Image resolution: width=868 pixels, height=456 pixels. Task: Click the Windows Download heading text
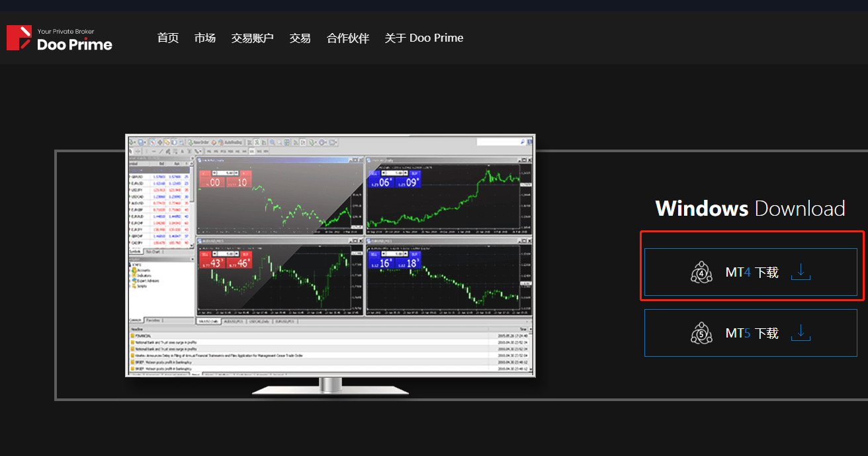tap(750, 208)
